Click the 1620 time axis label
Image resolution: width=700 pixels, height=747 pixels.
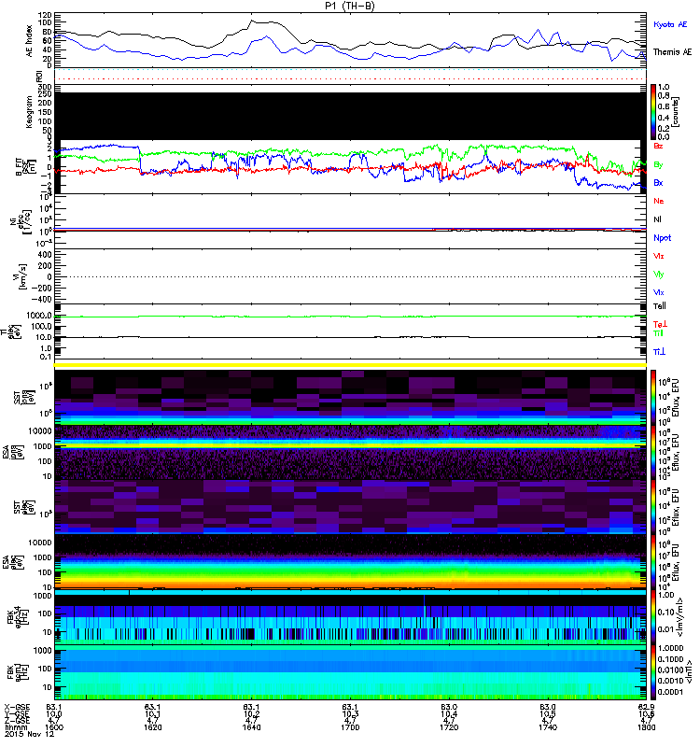pyautogui.click(x=153, y=727)
